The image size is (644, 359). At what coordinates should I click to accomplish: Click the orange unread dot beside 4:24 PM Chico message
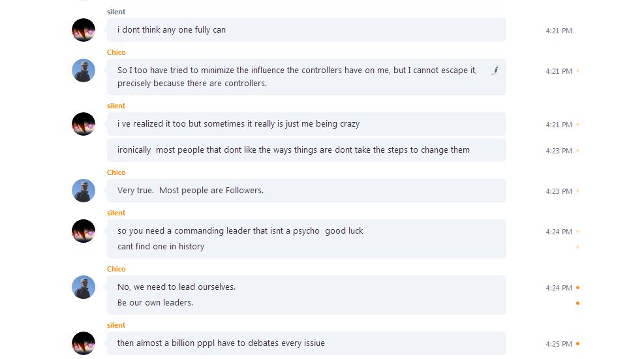click(578, 288)
